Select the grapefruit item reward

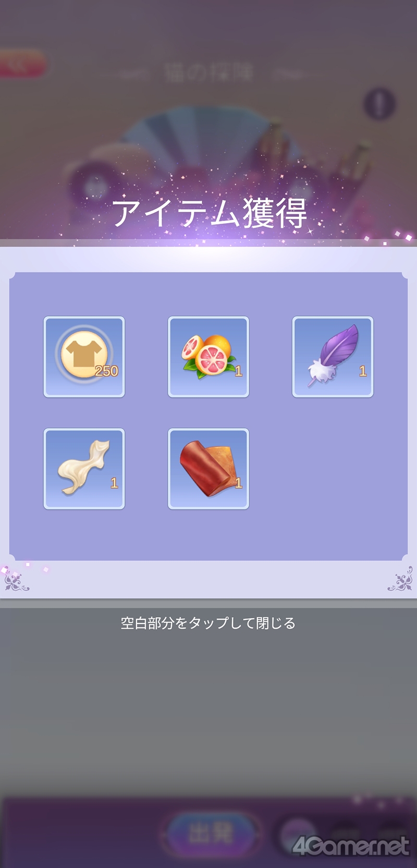coord(208,357)
